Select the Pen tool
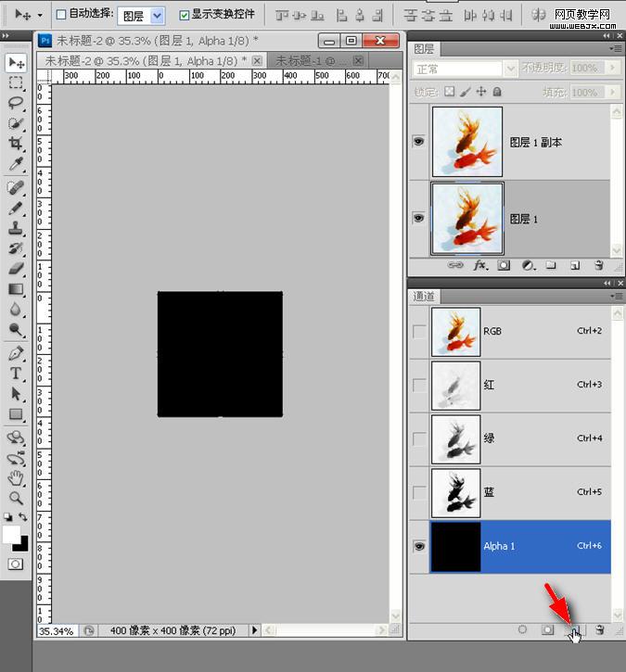 (17, 353)
